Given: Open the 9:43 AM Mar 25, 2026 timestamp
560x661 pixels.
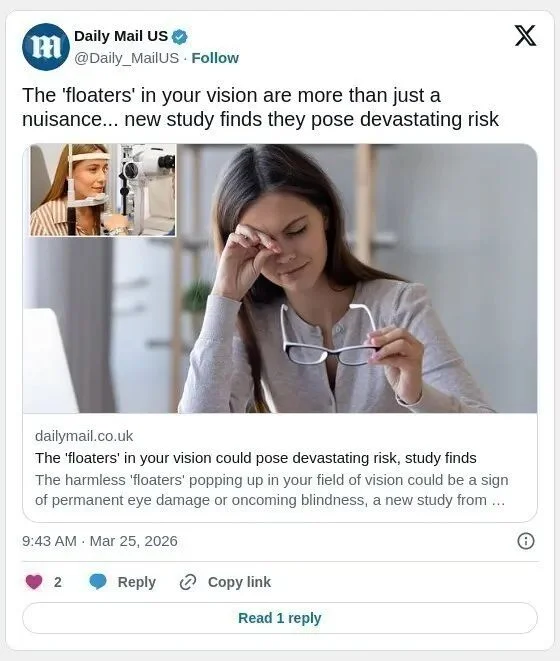Looking at the screenshot, I should click(x=100, y=541).
